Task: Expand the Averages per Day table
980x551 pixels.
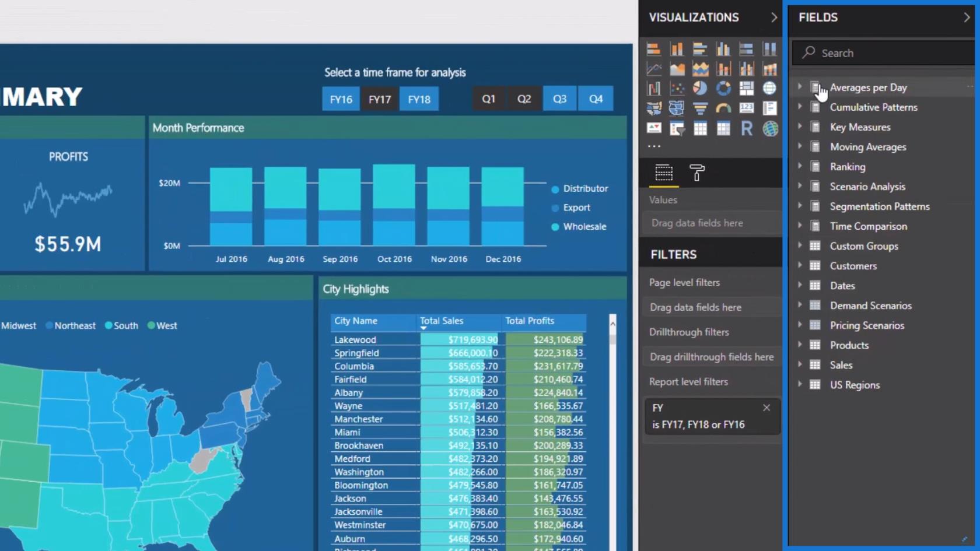Action: click(x=800, y=86)
